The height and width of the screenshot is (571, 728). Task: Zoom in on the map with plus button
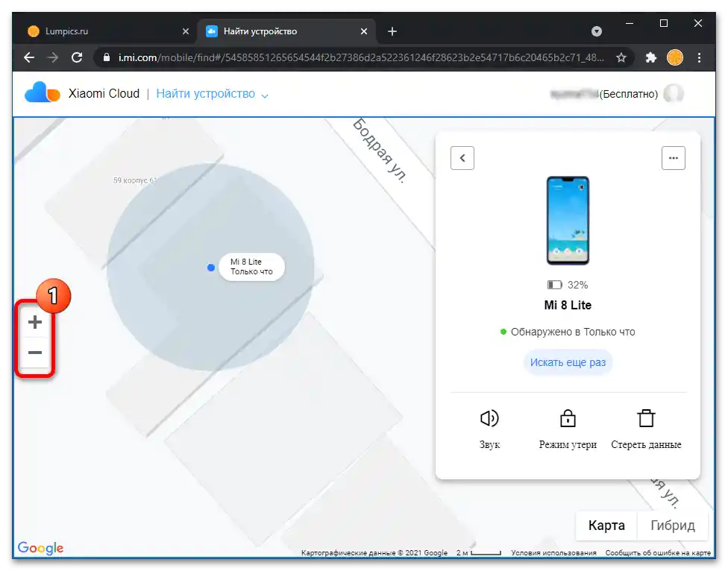[x=35, y=322]
